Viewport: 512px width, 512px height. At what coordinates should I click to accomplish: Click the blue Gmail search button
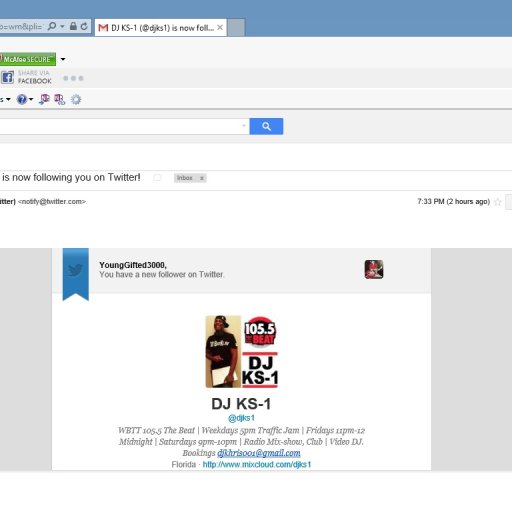[266, 126]
